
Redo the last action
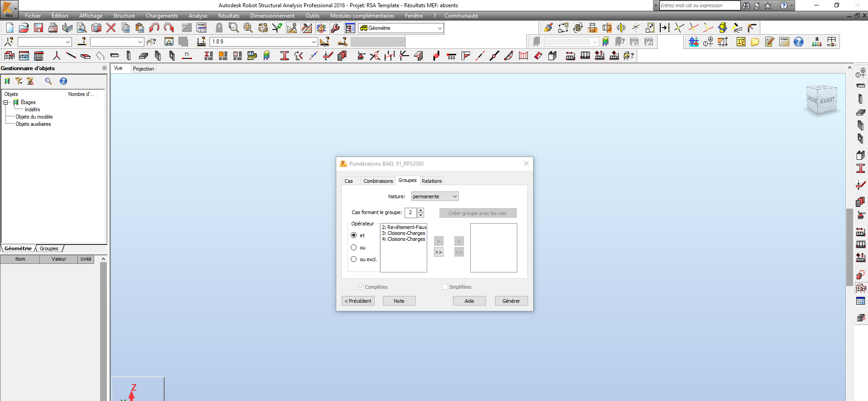[x=169, y=28]
